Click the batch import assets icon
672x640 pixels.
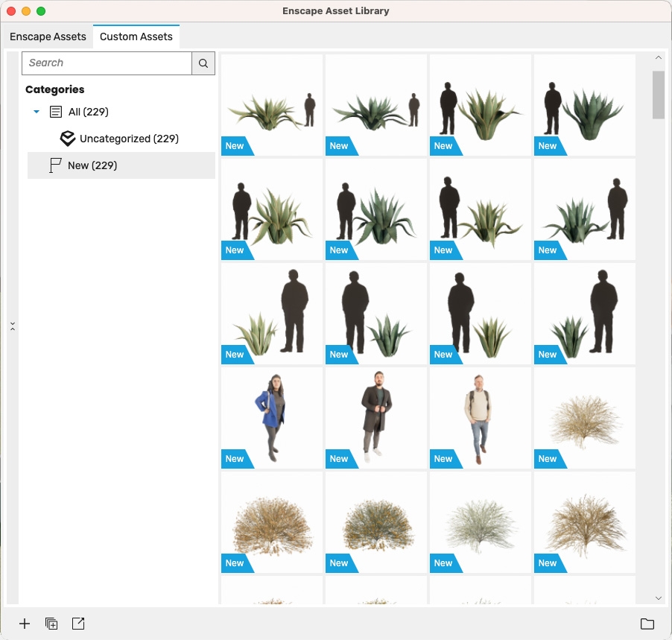pos(51,624)
